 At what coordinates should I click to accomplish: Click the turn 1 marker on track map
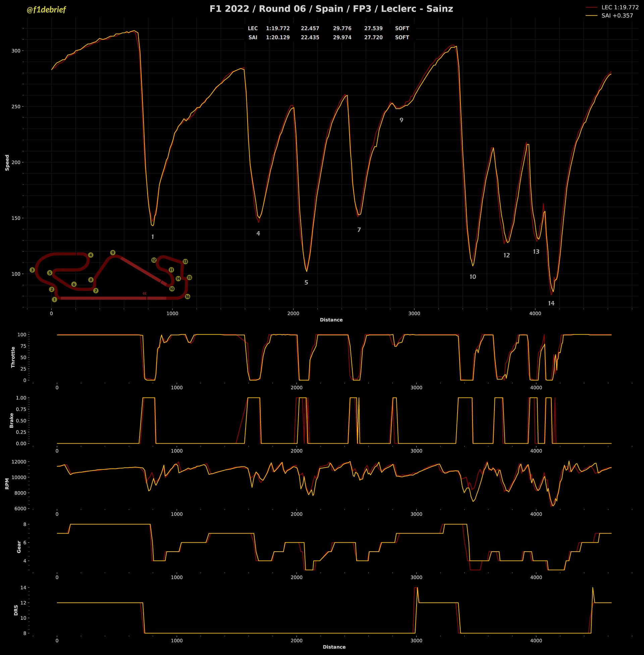coord(54,299)
